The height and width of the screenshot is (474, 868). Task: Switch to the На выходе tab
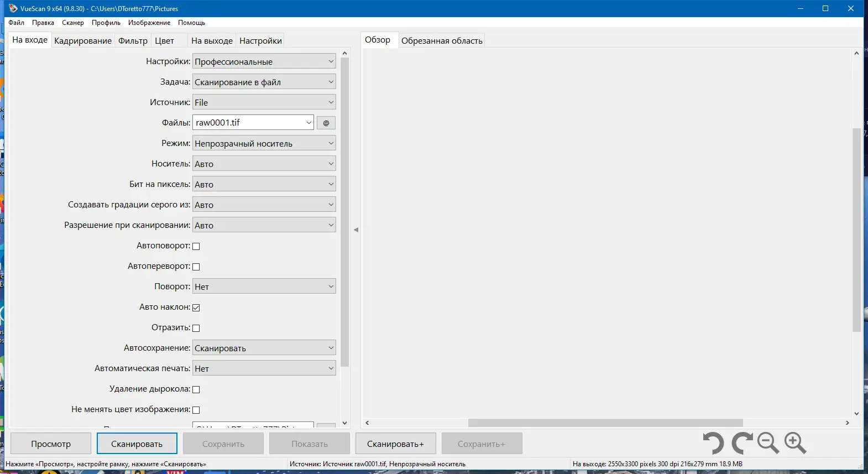[x=212, y=40]
